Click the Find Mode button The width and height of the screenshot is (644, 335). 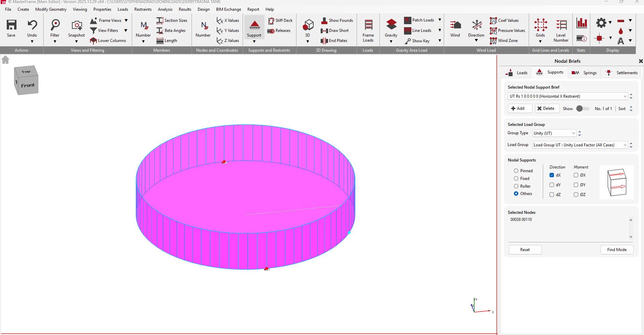617,250
